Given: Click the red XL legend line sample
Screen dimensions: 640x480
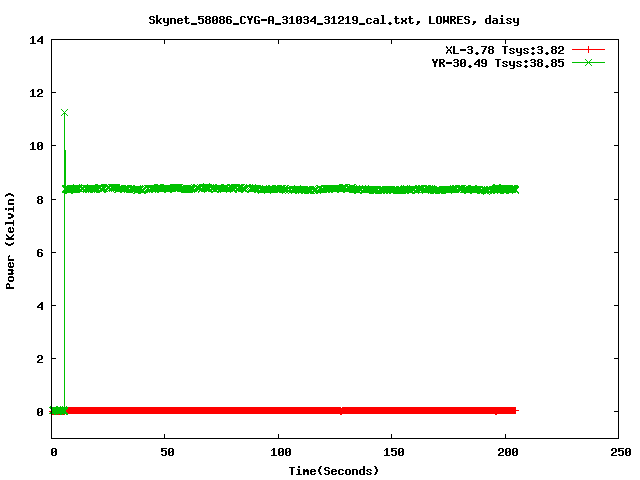Looking at the screenshot, I should pyautogui.click(x=588, y=50).
